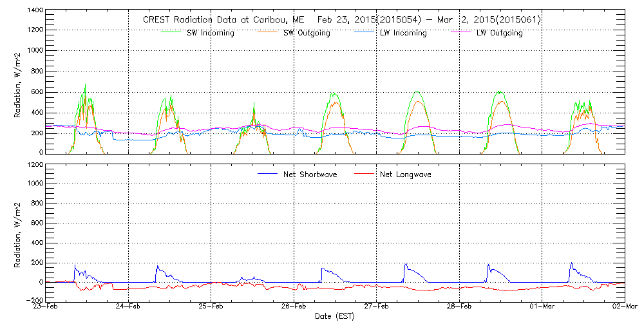The width and height of the screenshot is (644, 322).
Task: Click the -200 y-axis tick value
Action: click(x=34, y=299)
